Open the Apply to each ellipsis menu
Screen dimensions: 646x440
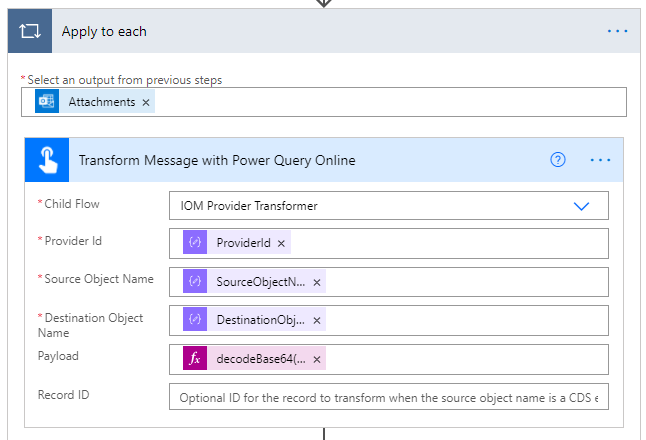617,31
